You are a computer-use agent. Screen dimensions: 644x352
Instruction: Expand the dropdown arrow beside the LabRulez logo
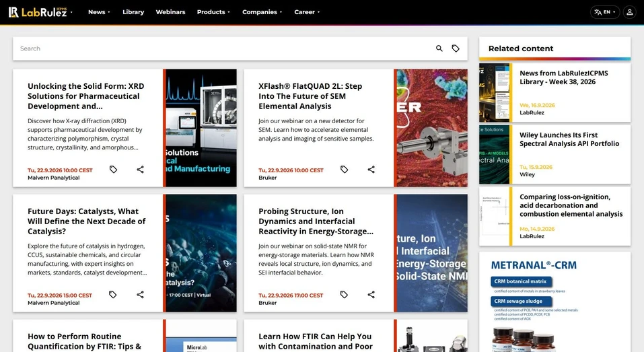71,12
